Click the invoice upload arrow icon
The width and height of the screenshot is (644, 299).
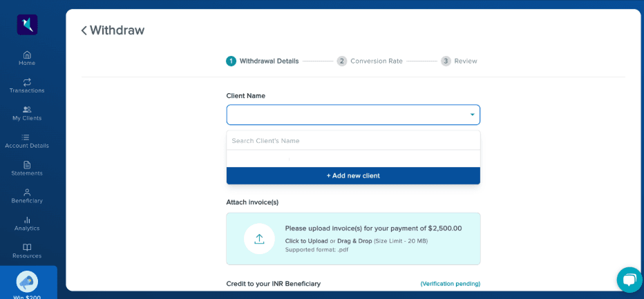[x=259, y=239]
